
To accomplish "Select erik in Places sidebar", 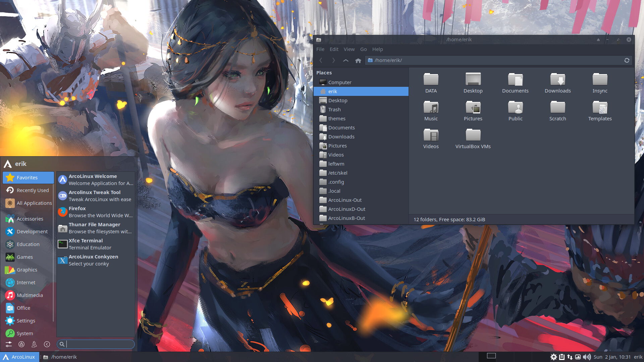I will click(361, 92).
